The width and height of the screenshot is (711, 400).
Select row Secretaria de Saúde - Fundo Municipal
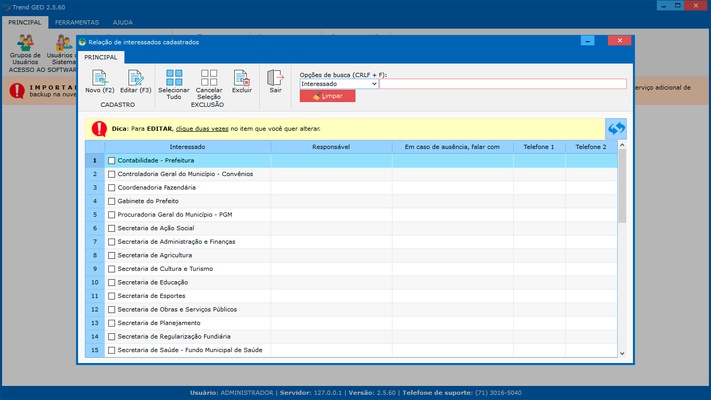(351, 350)
